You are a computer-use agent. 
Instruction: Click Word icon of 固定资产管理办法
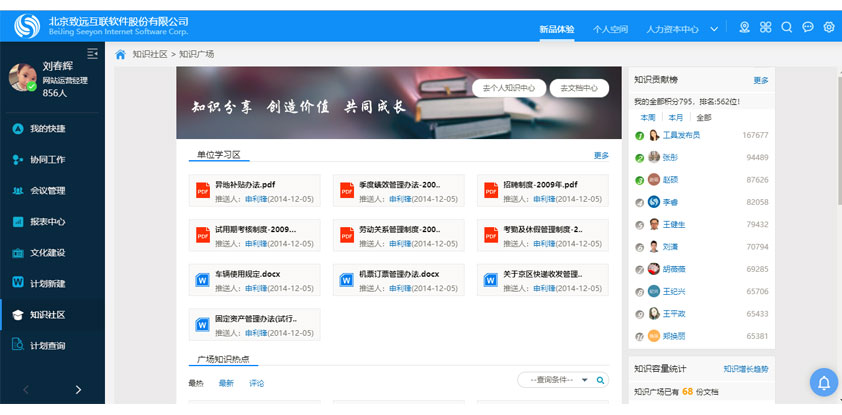(x=203, y=324)
